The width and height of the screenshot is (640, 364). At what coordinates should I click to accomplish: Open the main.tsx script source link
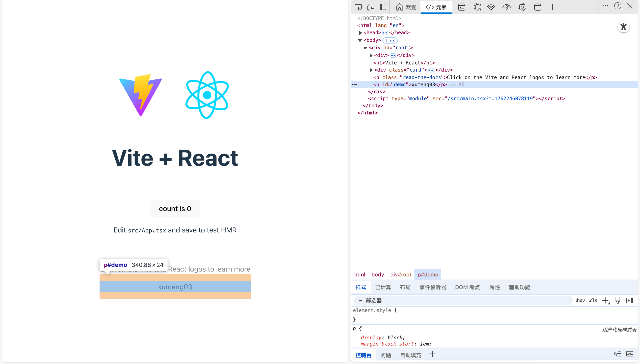tap(490, 98)
